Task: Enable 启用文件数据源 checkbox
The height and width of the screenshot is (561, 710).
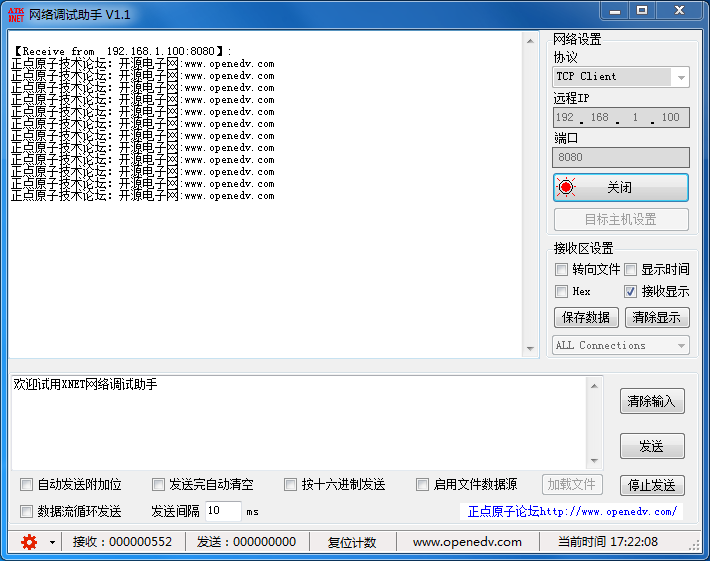Action: click(422, 484)
